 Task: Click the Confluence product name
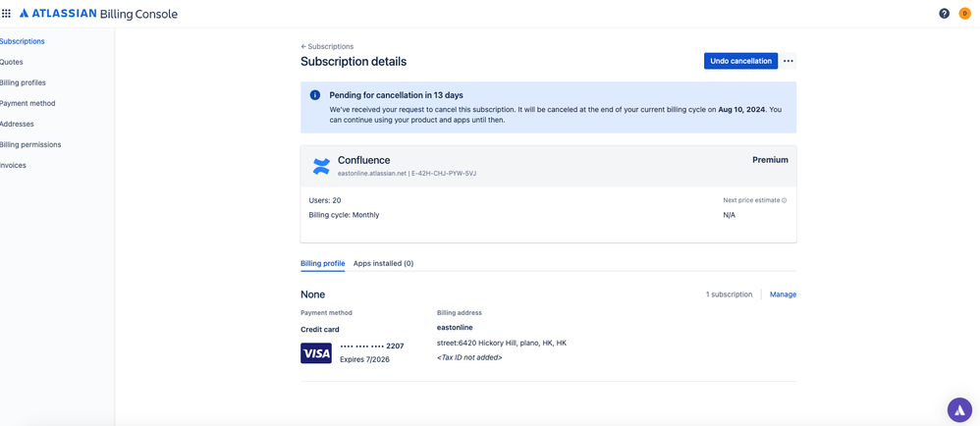click(363, 161)
